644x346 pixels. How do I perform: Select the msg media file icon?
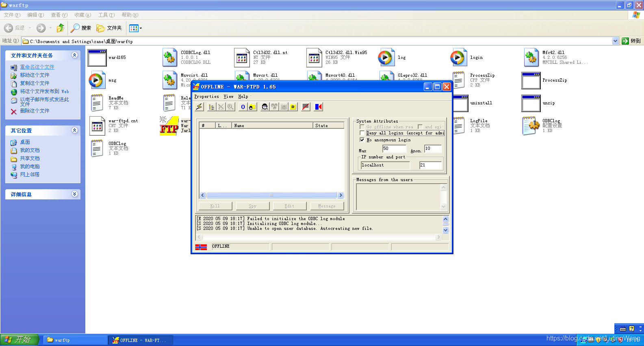point(97,80)
